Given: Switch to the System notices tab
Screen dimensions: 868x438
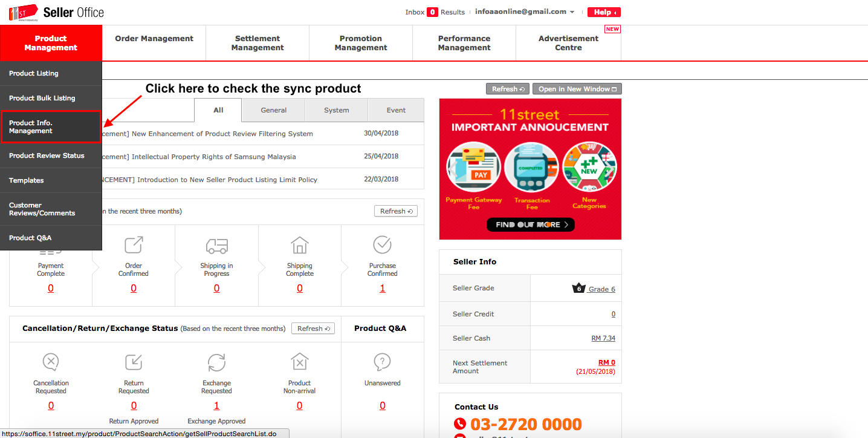Looking at the screenshot, I should click(x=337, y=110).
